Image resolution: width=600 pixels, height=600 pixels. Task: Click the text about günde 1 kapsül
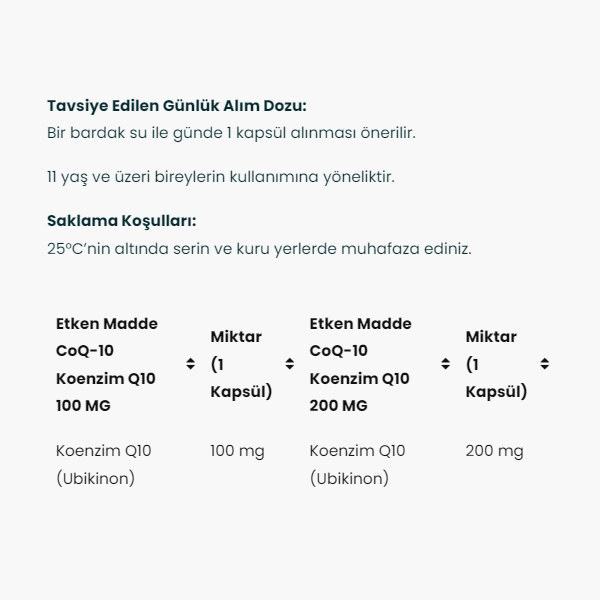tap(231, 133)
